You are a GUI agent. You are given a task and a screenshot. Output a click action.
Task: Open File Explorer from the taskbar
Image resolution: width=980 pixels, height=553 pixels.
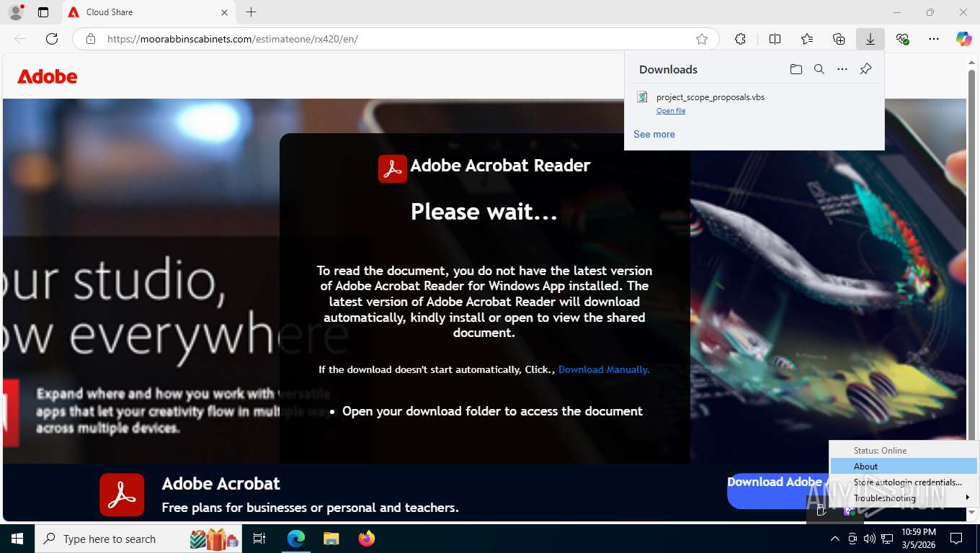point(331,539)
